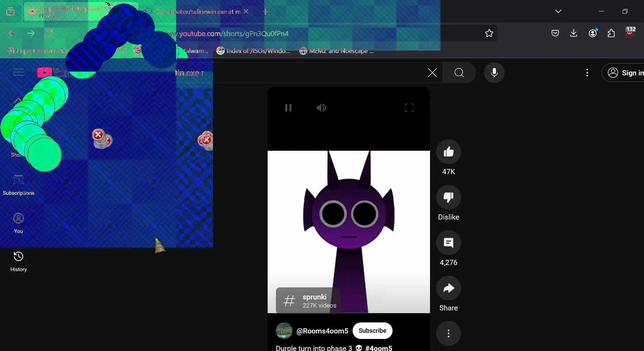Open the @Rooms4oom5 channel link

point(322,331)
